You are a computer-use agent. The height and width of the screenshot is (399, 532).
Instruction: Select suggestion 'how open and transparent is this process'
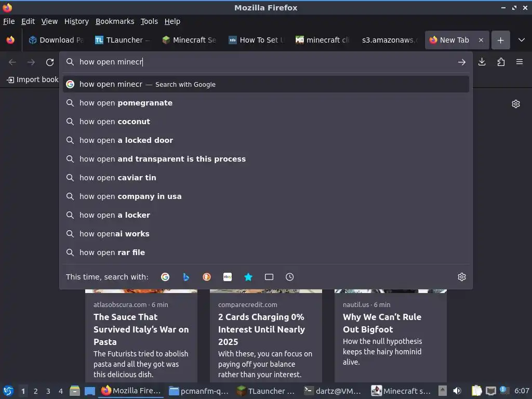[265, 159]
